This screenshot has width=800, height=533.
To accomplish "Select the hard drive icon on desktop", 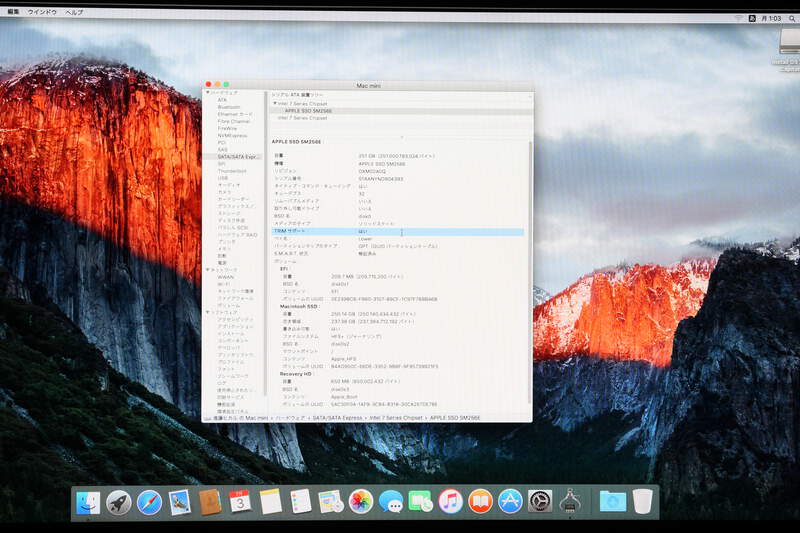I will click(x=788, y=43).
